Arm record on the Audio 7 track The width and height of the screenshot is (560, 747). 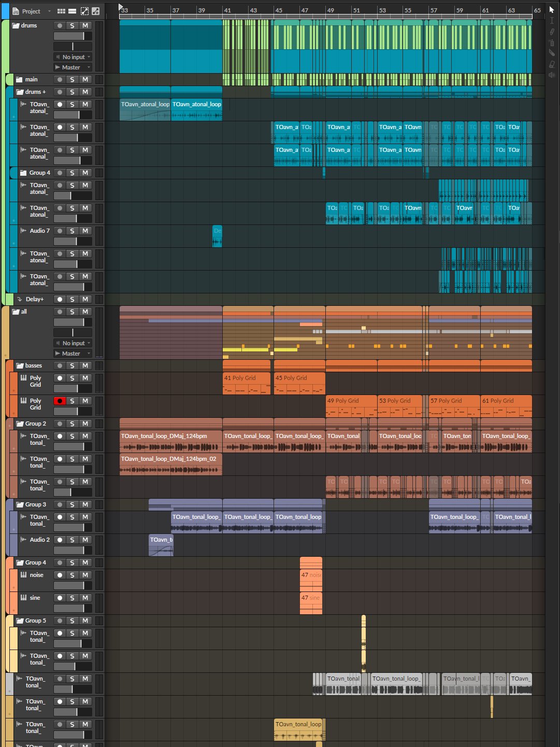tap(60, 231)
